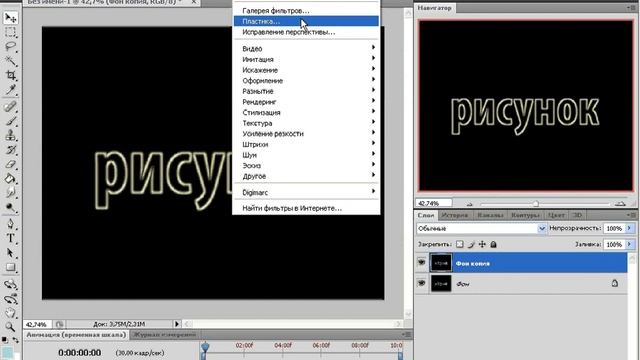Screen dimensions: 640x360
Task: Hide the Фон layer
Action: (422, 283)
